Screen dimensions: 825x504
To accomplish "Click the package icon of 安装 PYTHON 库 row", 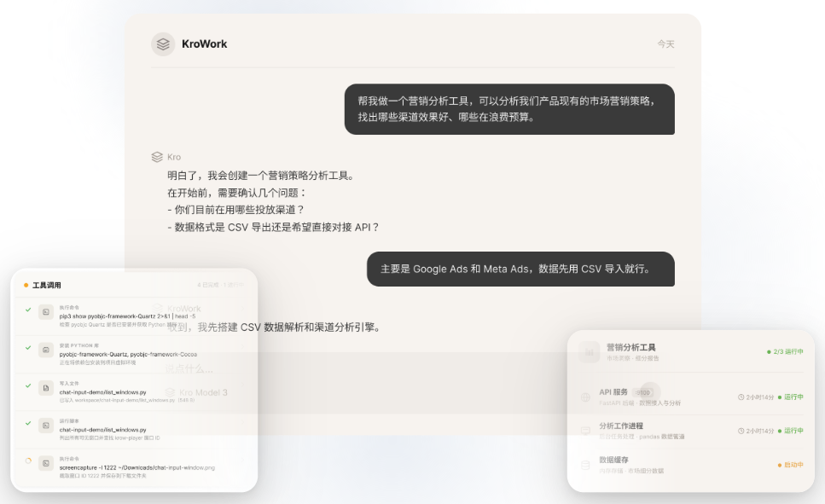I will tap(46, 350).
